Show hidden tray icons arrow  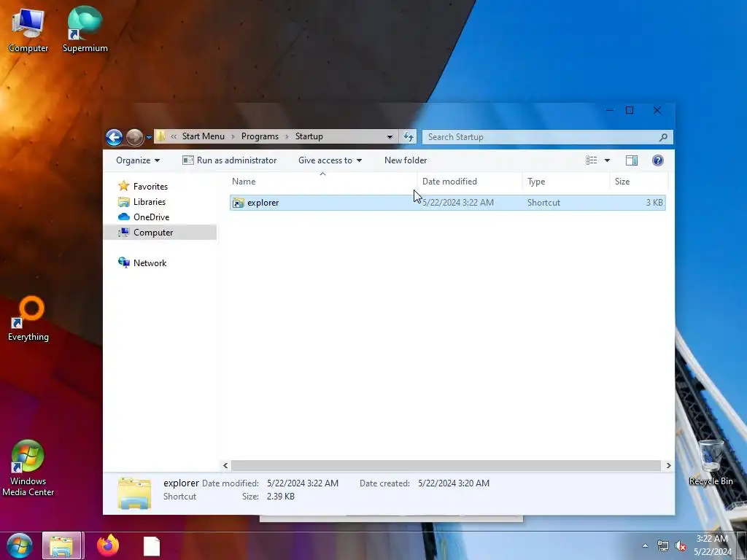[x=645, y=546]
